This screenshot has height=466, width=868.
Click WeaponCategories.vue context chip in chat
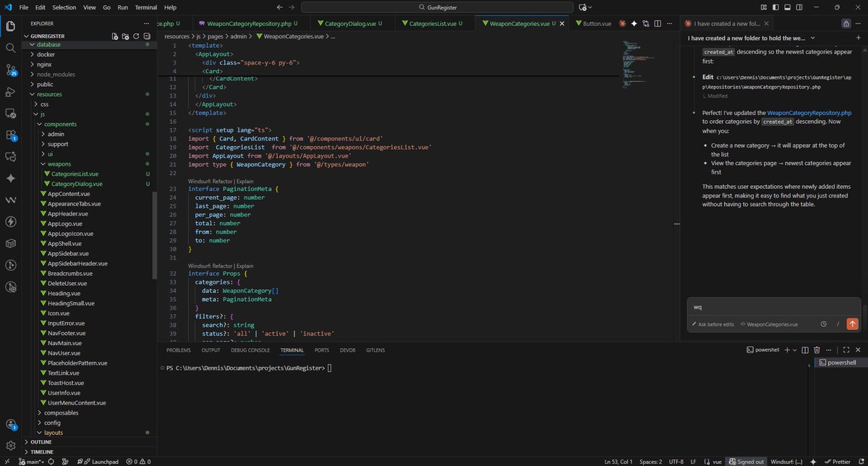pyautogui.click(x=768, y=324)
